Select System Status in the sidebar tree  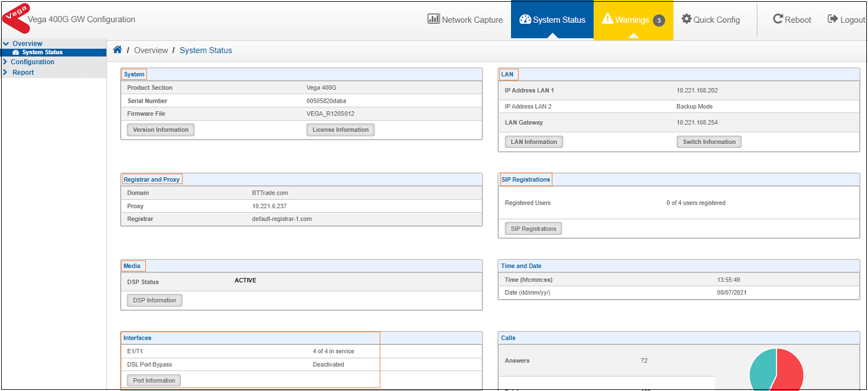pos(42,52)
